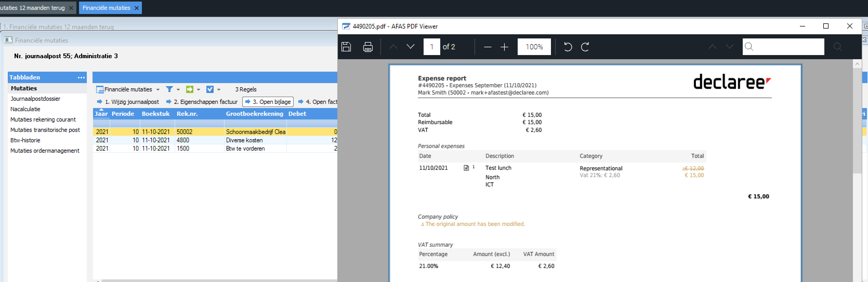This screenshot has height=282, width=868.
Task: Go to next PDF page arrow
Action: (x=410, y=47)
